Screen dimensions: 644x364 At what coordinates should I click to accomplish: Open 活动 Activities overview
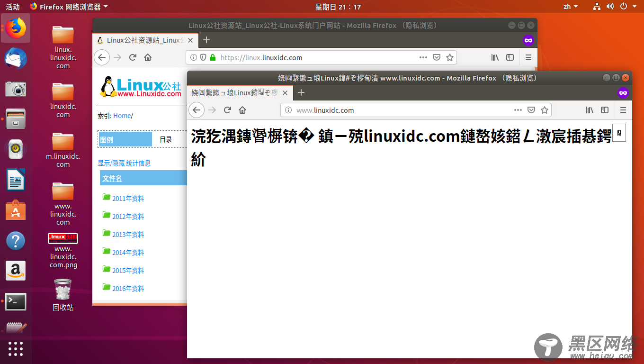[x=13, y=7]
